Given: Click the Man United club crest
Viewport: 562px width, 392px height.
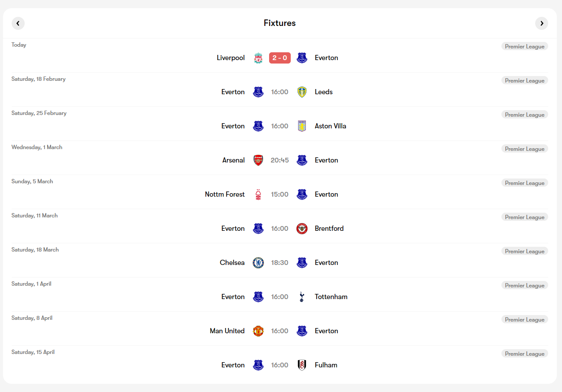Looking at the screenshot, I should pos(258,331).
